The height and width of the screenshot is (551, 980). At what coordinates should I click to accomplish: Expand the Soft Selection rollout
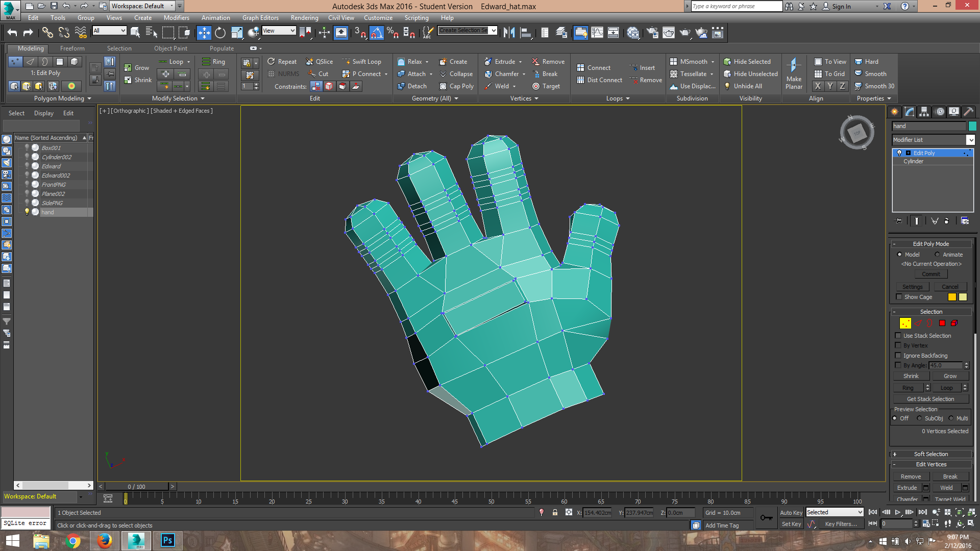click(931, 454)
